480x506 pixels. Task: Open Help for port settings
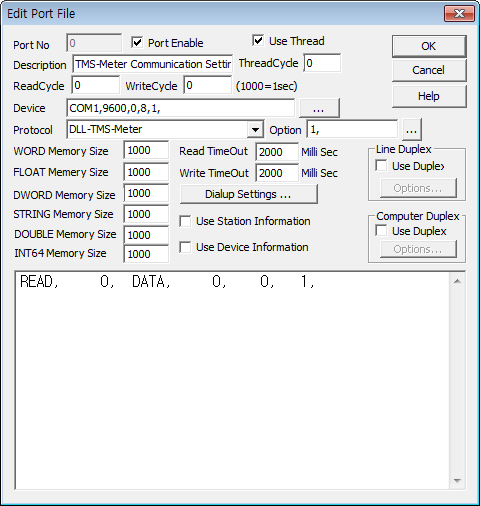tap(429, 96)
